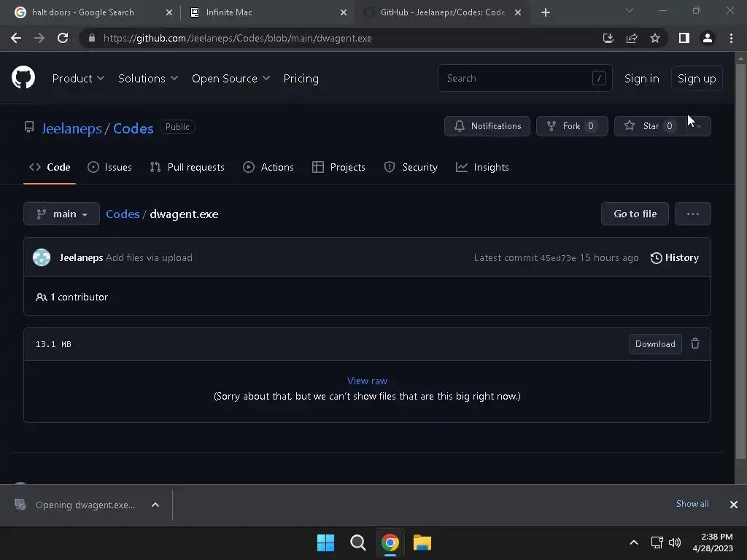Click the View raw link
Screen dimensions: 747x560
(x=368, y=381)
